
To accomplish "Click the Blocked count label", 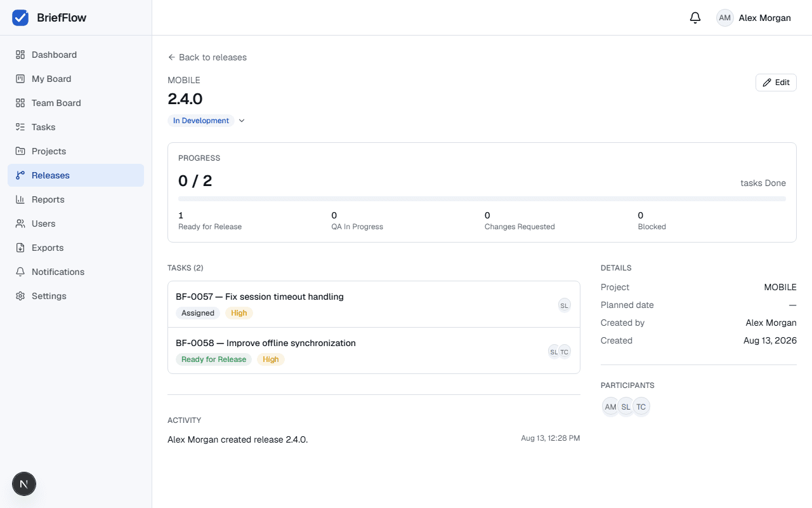I will 652,227.
